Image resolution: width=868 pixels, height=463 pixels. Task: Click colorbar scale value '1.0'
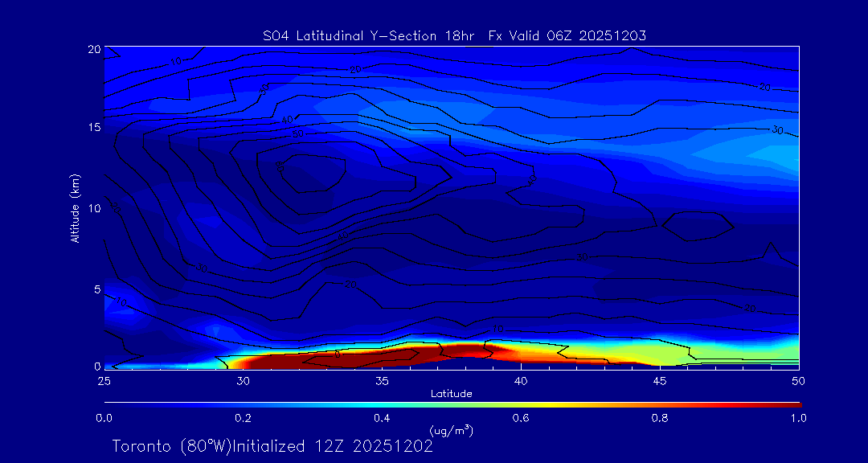(x=799, y=418)
